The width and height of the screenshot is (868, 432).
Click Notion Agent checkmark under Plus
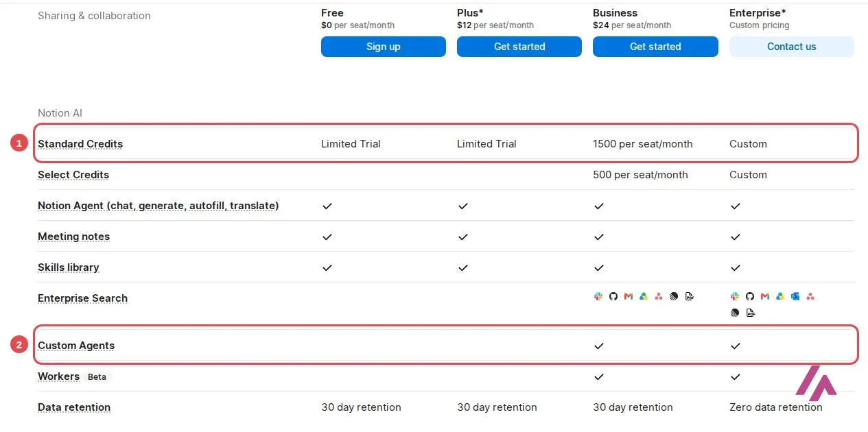[463, 206]
